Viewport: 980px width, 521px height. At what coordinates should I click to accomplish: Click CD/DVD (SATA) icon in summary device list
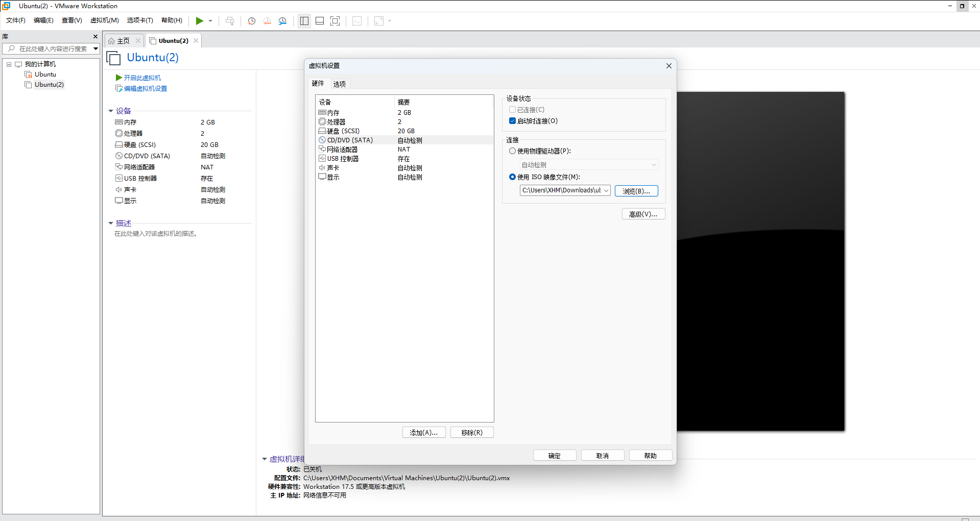click(x=119, y=156)
